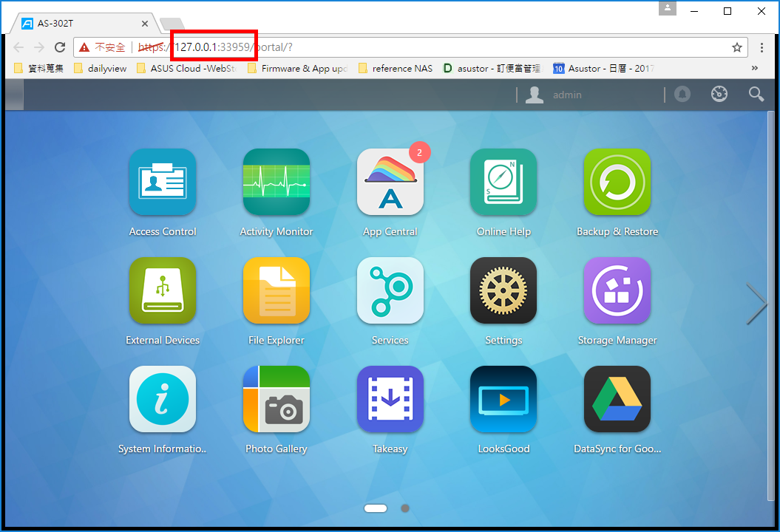Show more bookmarks with the overflow chevron
780x532 pixels.
click(x=755, y=68)
